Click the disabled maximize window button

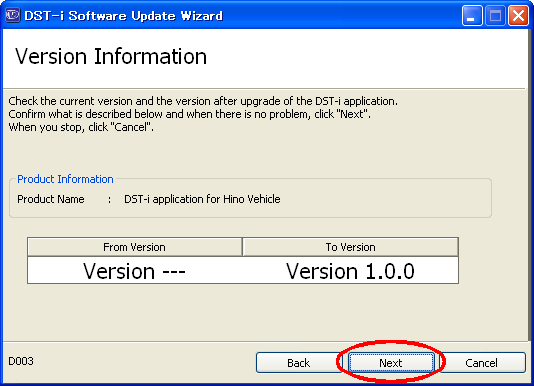coord(495,16)
